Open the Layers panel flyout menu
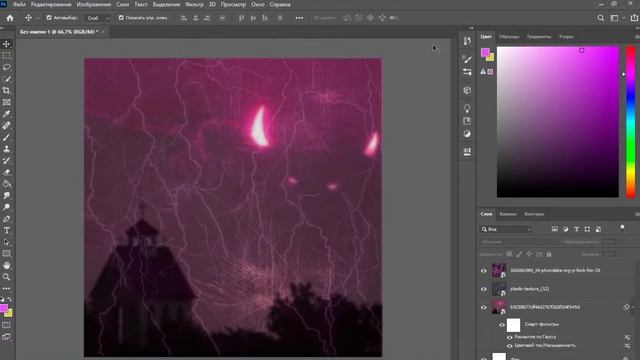This screenshot has height=360, width=640. point(637,214)
